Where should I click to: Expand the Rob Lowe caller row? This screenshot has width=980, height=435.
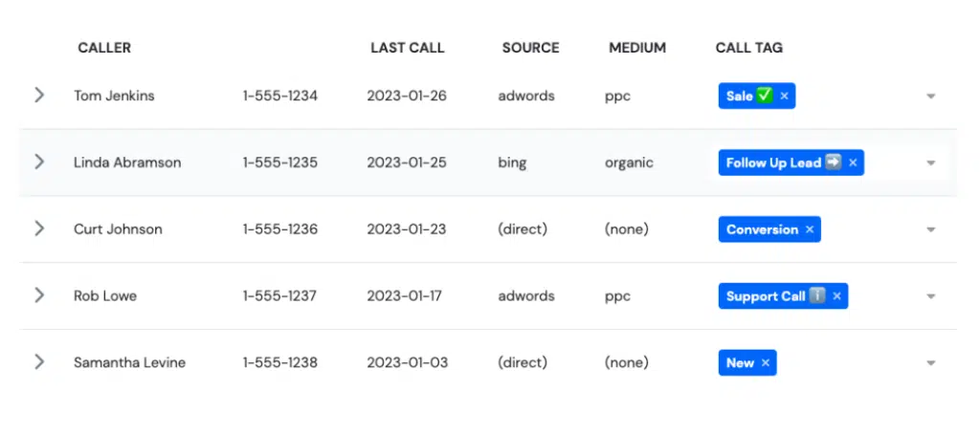point(39,295)
